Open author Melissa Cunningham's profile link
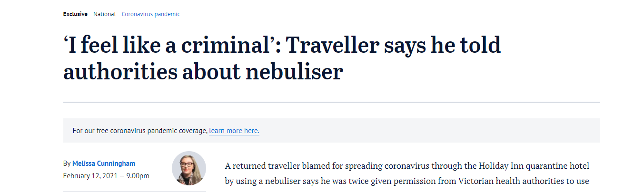Viewport: 644px width, 192px height. pyautogui.click(x=104, y=163)
